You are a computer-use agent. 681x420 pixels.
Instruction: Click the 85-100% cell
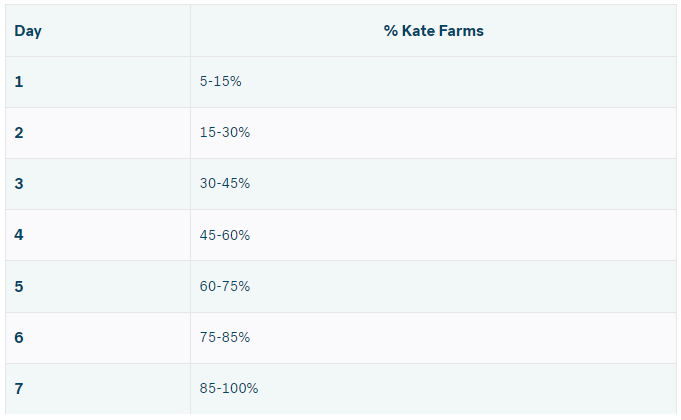pyautogui.click(x=228, y=389)
